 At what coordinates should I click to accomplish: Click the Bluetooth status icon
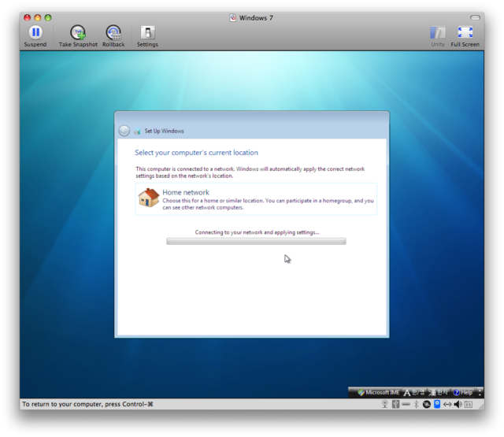(417, 404)
